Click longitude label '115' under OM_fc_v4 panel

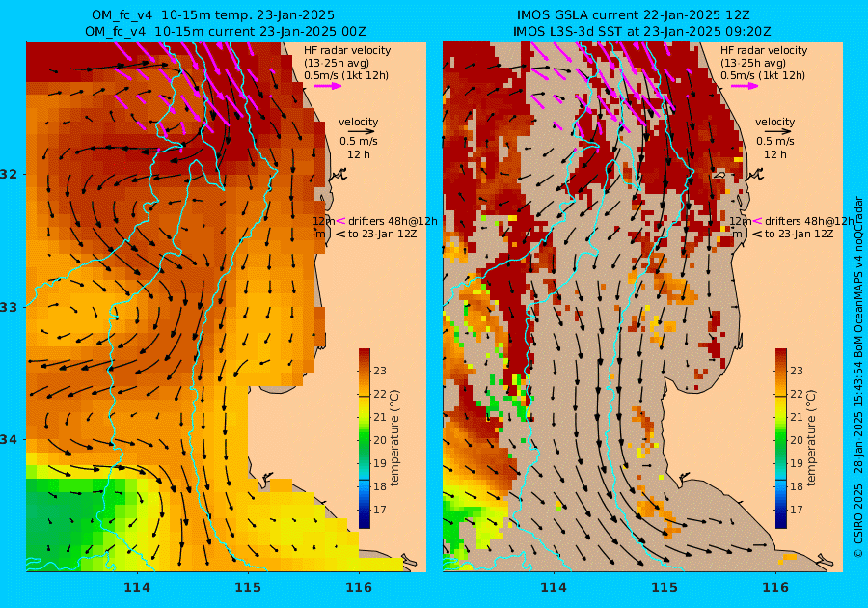[248, 587]
